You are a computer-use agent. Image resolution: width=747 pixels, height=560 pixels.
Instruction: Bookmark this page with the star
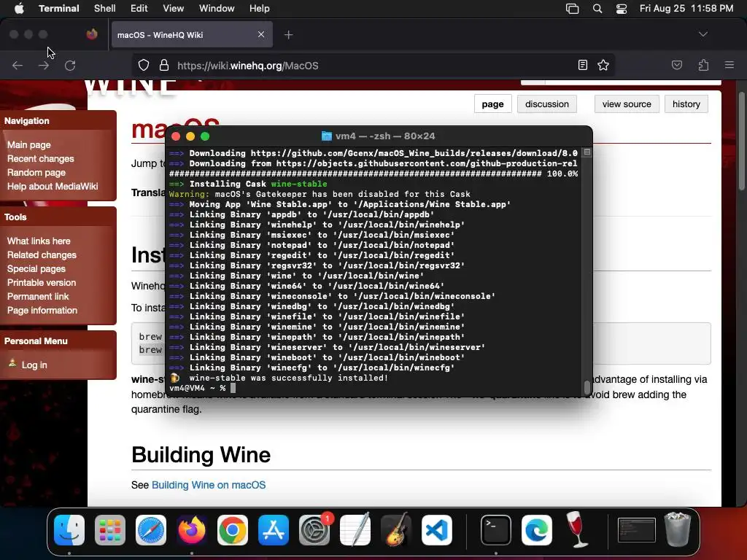(x=603, y=65)
